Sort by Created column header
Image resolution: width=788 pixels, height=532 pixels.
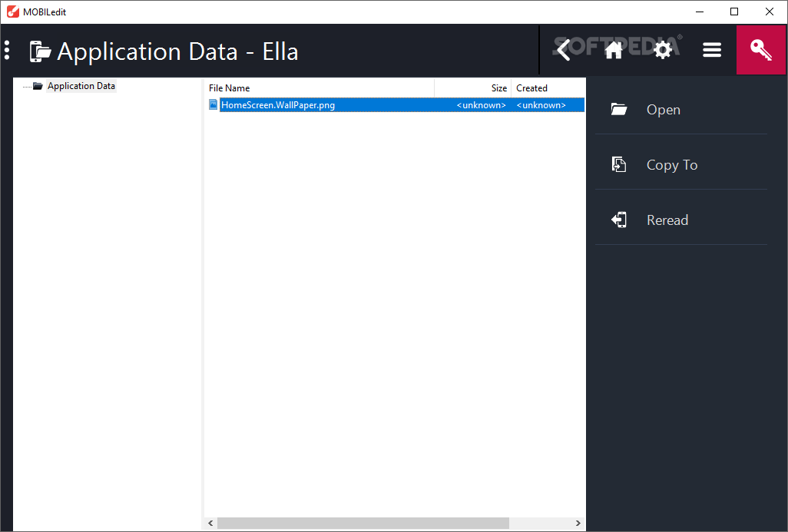click(548, 88)
